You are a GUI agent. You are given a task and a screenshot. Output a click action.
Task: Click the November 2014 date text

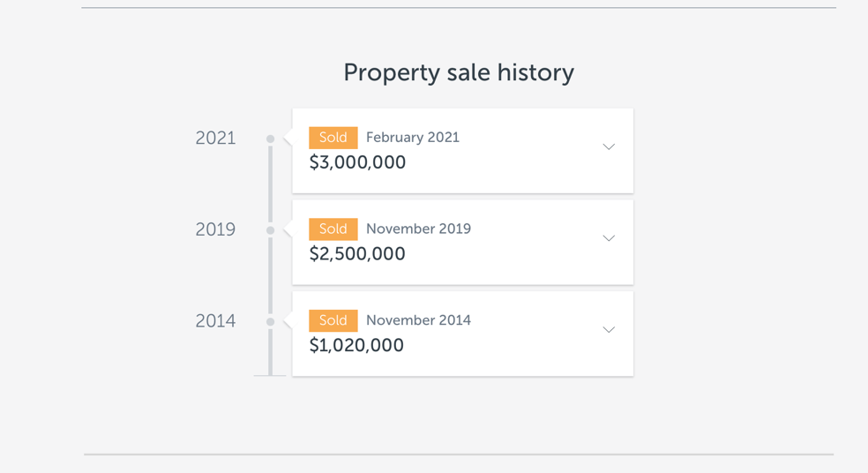(418, 320)
